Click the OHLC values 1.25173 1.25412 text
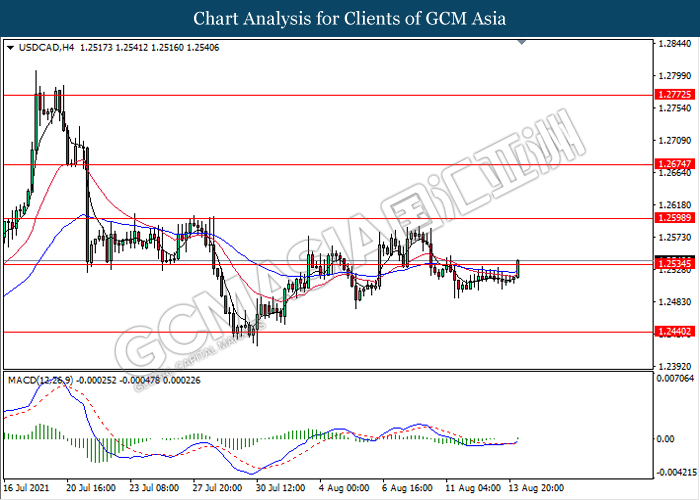This screenshot has height=500, width=700. 114,48
